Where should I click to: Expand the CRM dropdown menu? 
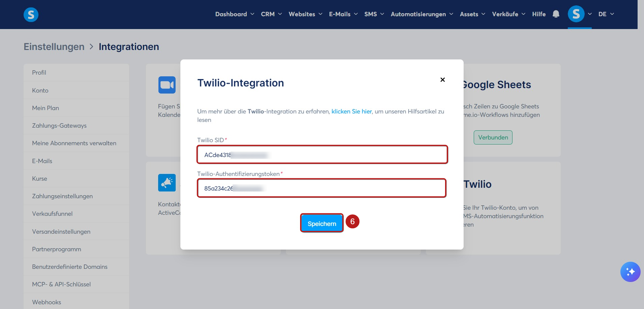271,14
